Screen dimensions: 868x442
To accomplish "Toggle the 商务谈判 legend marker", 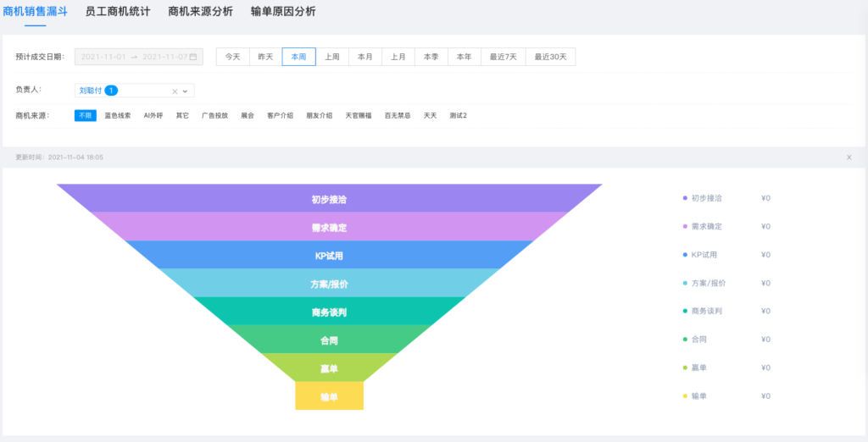I will point(685,311).
